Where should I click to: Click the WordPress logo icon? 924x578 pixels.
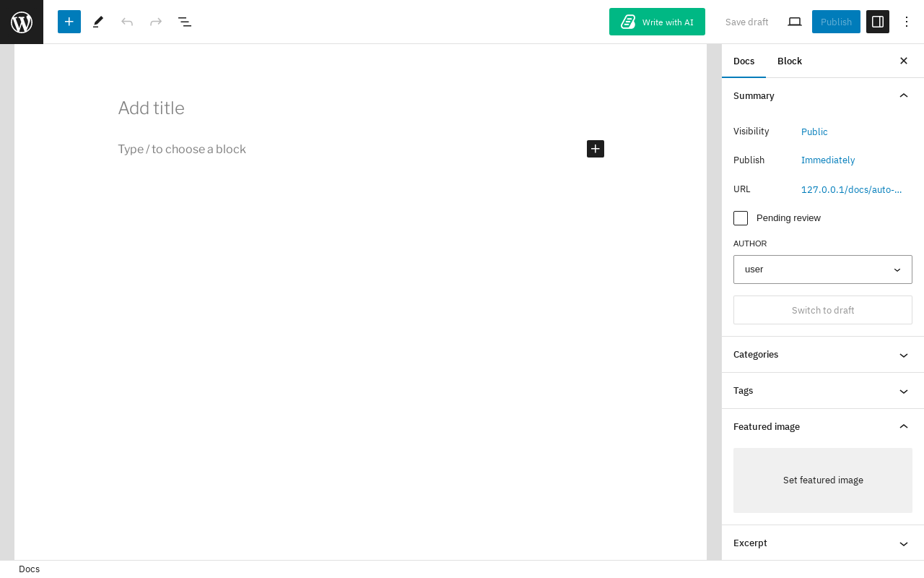[22, 22]
